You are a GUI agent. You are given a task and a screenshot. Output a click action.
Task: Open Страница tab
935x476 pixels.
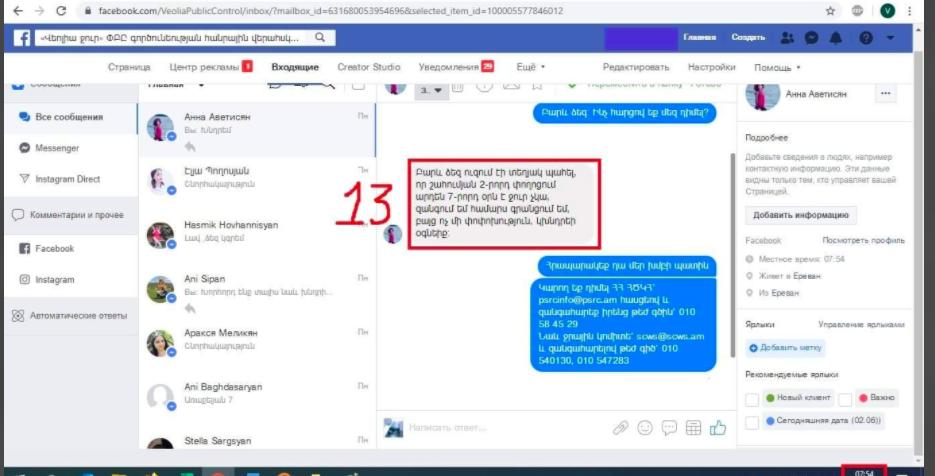(x=129, y=67)
